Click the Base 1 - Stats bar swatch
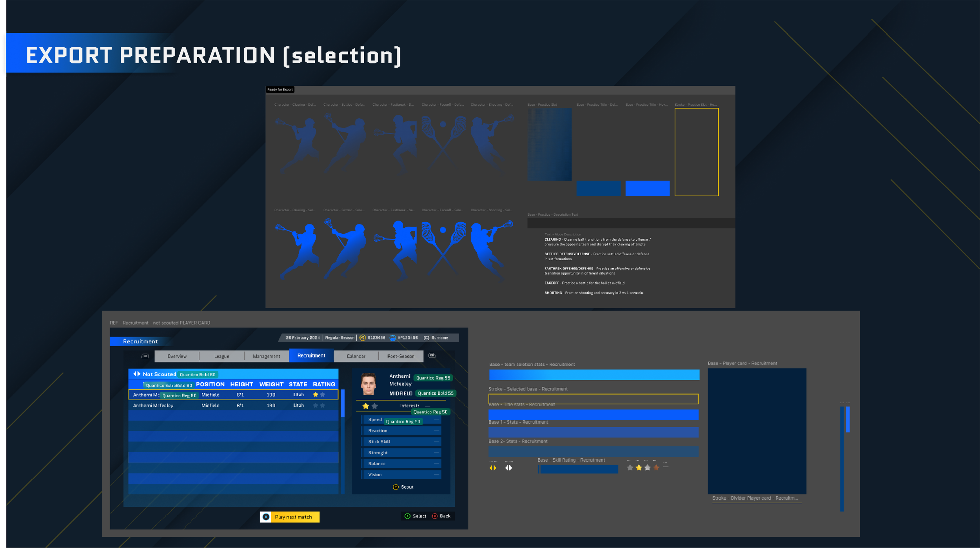980x548 pixels. (593, 432)
